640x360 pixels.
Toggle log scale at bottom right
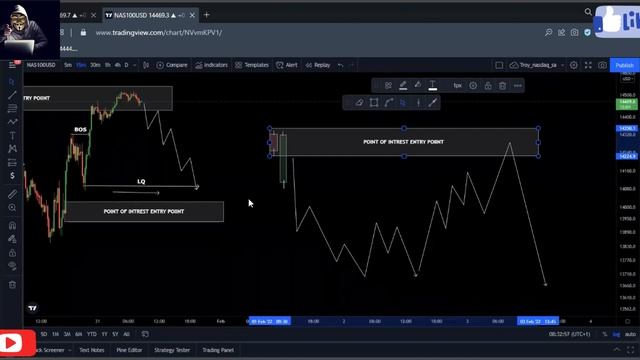616,334
